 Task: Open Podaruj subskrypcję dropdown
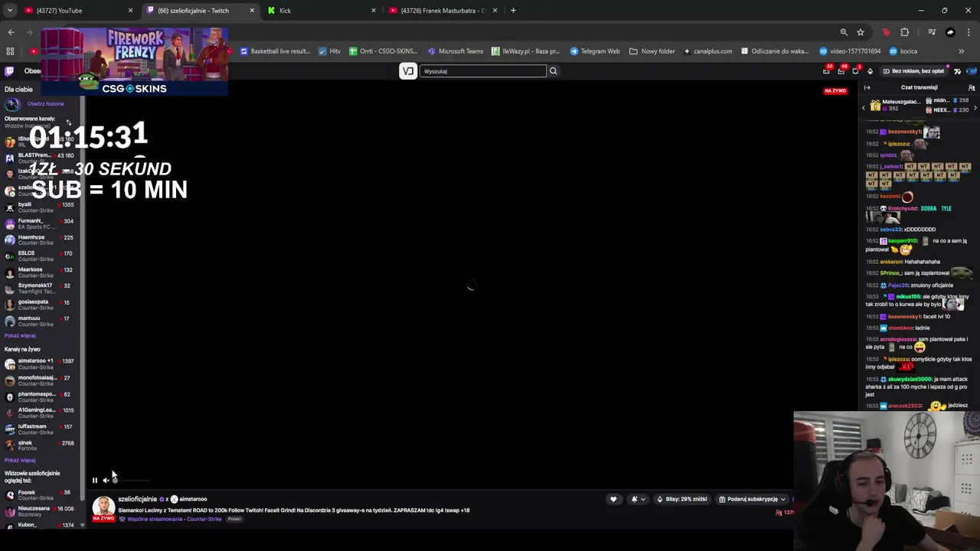(752, 499)
